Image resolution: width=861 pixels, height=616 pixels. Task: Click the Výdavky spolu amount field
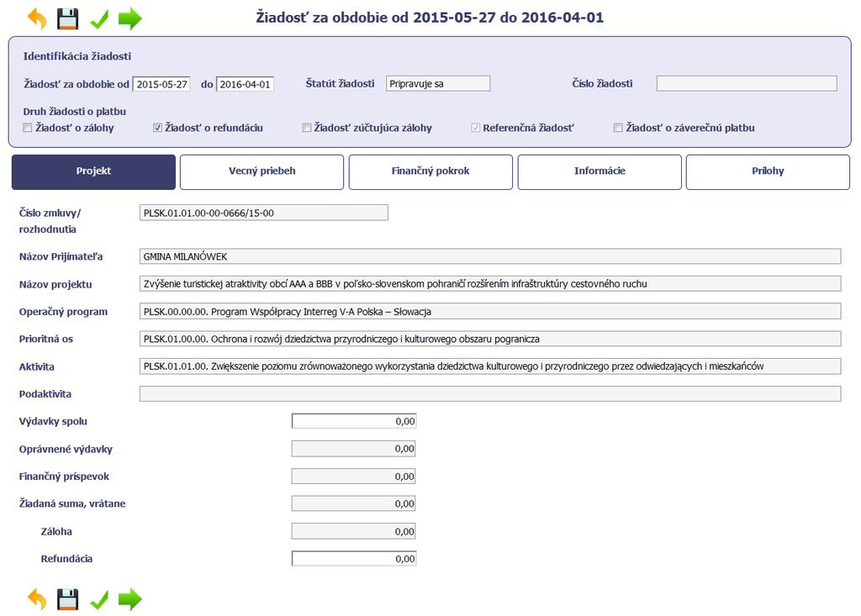pyautogui.click(x=354, y=421)
